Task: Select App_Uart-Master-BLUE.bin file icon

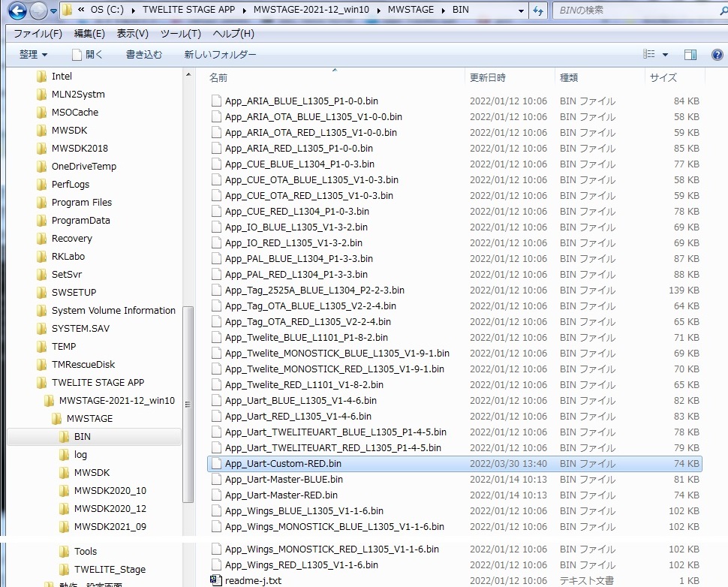Action: pos(216,479)
